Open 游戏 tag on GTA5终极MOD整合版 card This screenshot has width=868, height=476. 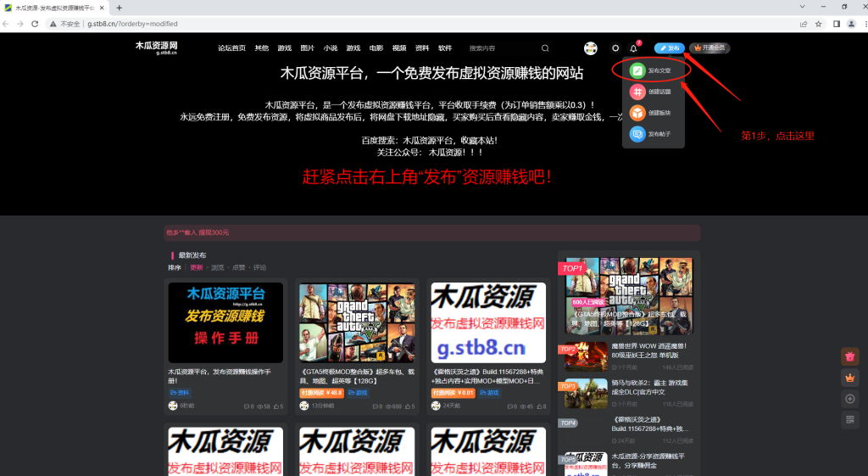click(x=359, y=393)
